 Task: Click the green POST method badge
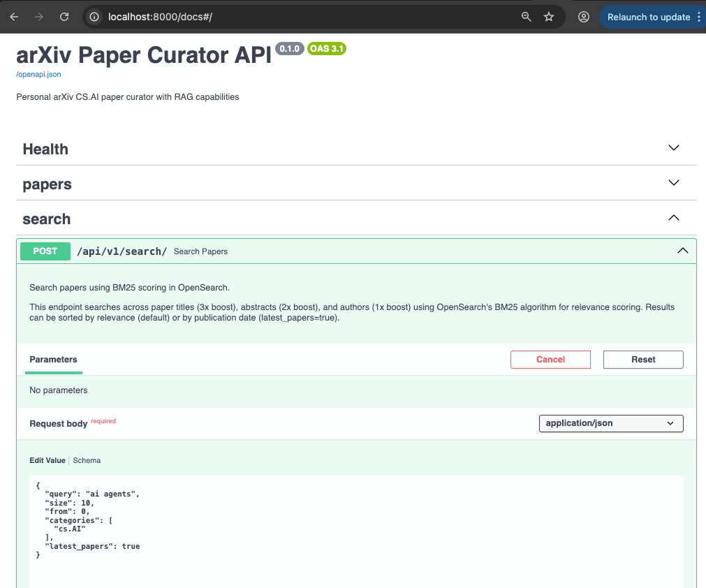45,251
